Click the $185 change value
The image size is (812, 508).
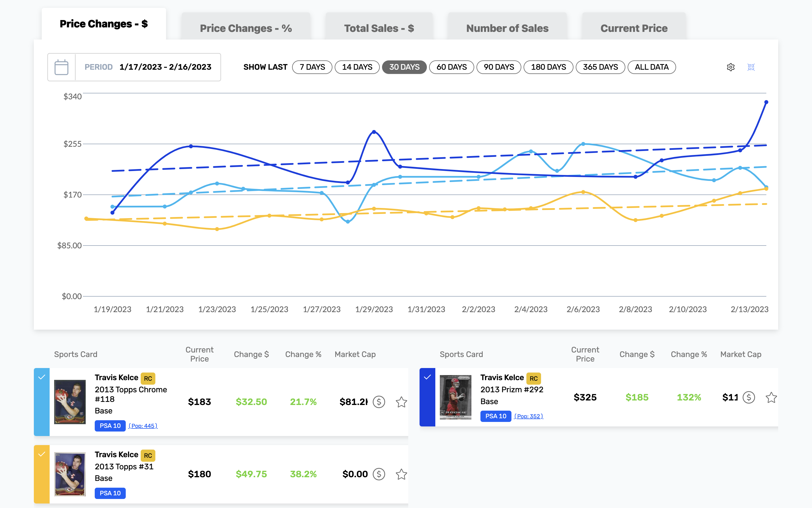click(x=637, y=397)
